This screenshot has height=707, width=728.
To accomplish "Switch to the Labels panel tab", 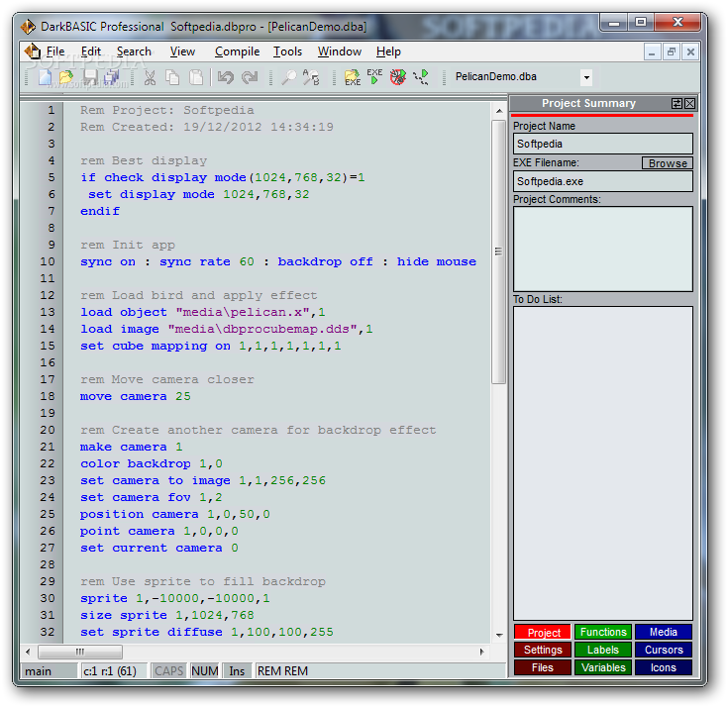I will [603, 650].
